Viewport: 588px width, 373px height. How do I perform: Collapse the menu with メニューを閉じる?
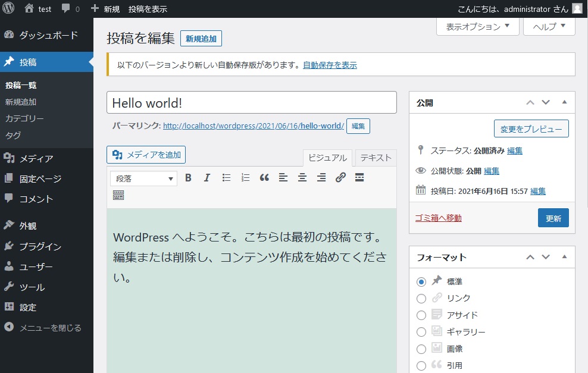pos(46,328)
